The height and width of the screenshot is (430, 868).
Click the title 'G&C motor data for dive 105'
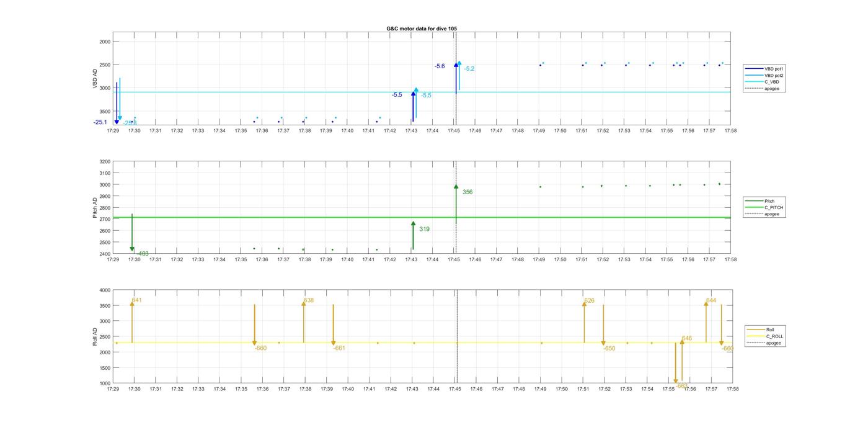coord(422,29)
